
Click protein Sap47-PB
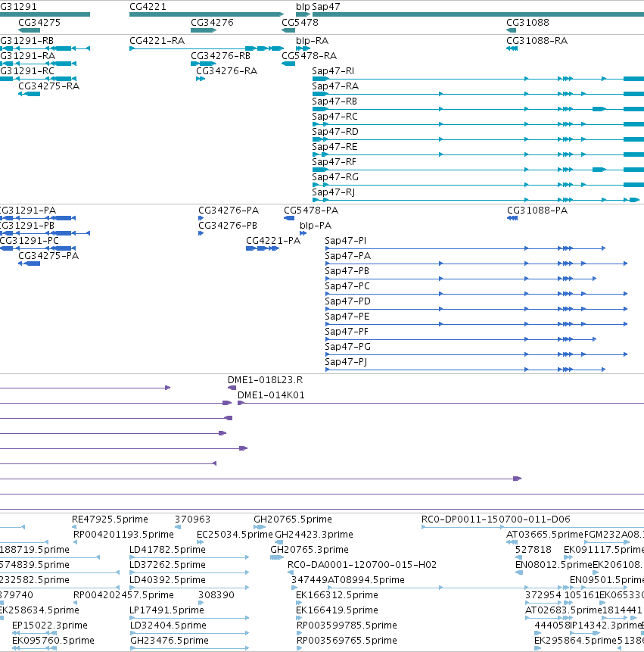347,271
